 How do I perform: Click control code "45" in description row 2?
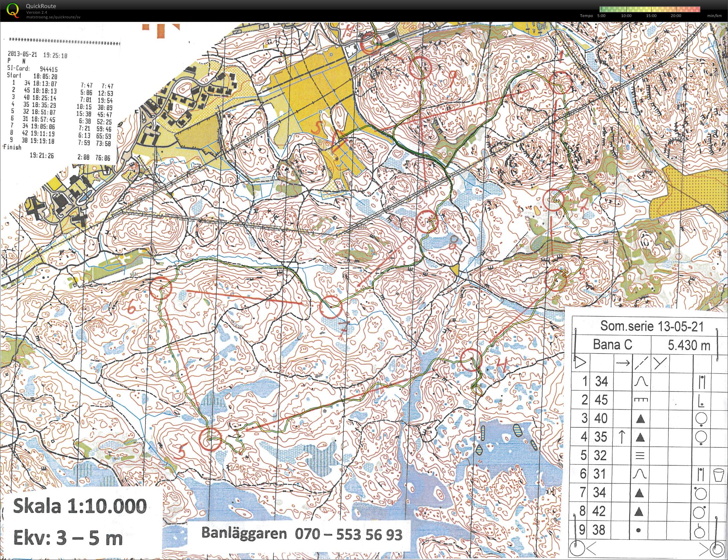click(x=601, y=400)
